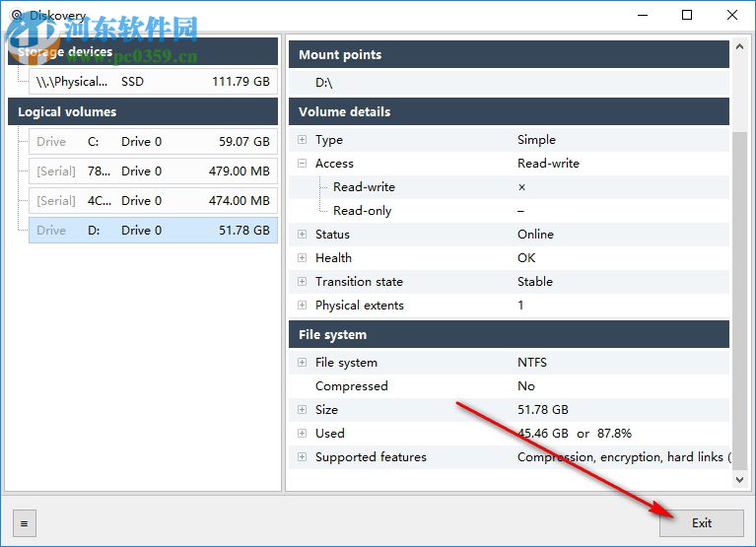Expand the Size row
This screenshot has width=756, height=547.
tap(302, 410)
